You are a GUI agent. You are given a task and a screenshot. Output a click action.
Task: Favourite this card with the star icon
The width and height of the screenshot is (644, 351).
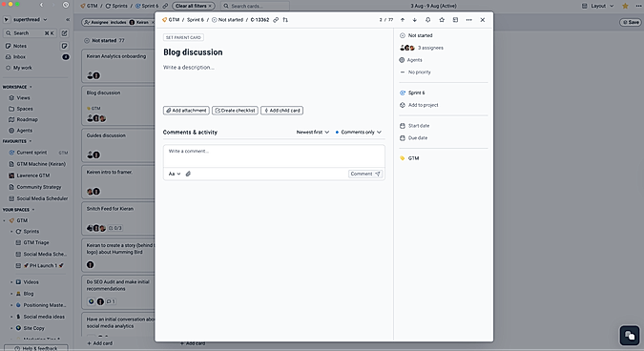pyautogui.click(x=442, y=20)
